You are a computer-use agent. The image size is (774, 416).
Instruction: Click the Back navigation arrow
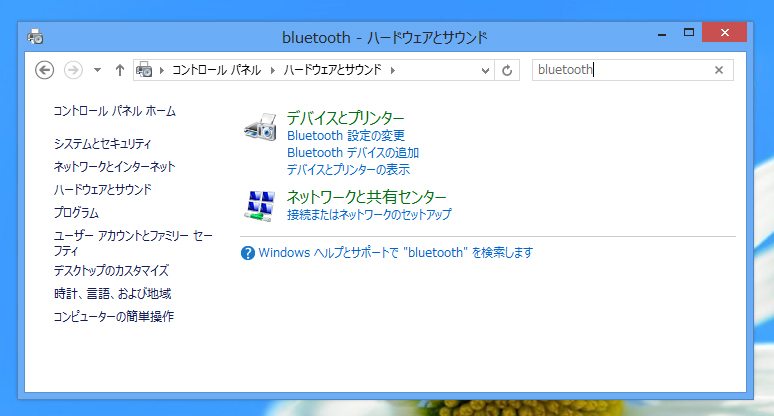click(44, 70)
